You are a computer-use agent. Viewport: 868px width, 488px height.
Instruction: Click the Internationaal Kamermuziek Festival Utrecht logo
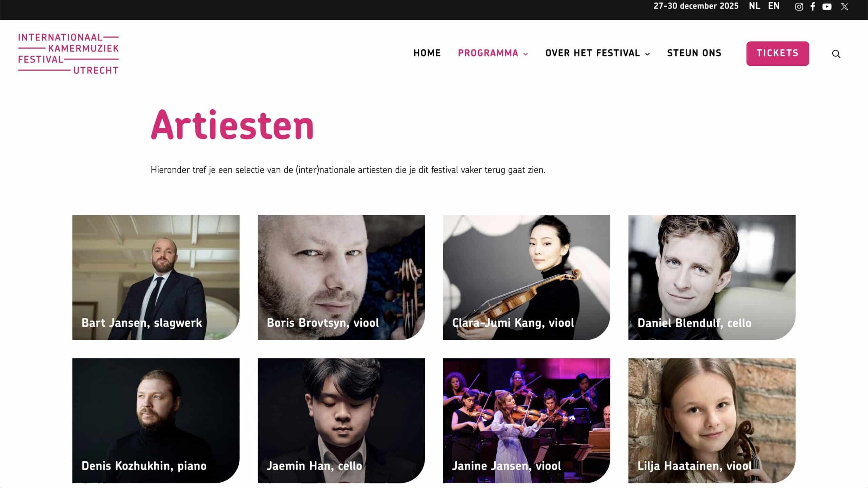pyautogui.click(x=68, y=54)
